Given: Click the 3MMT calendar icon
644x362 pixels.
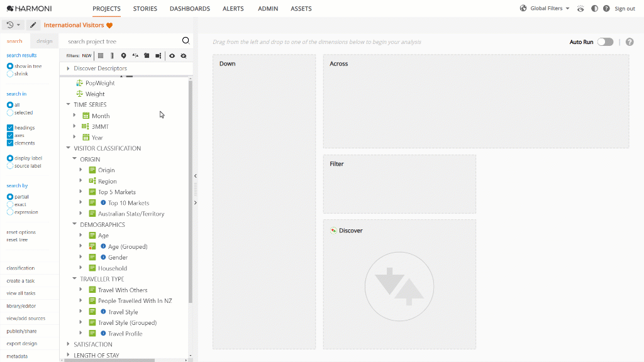Looking at the screenshot, I should click(x=85, y=126).
